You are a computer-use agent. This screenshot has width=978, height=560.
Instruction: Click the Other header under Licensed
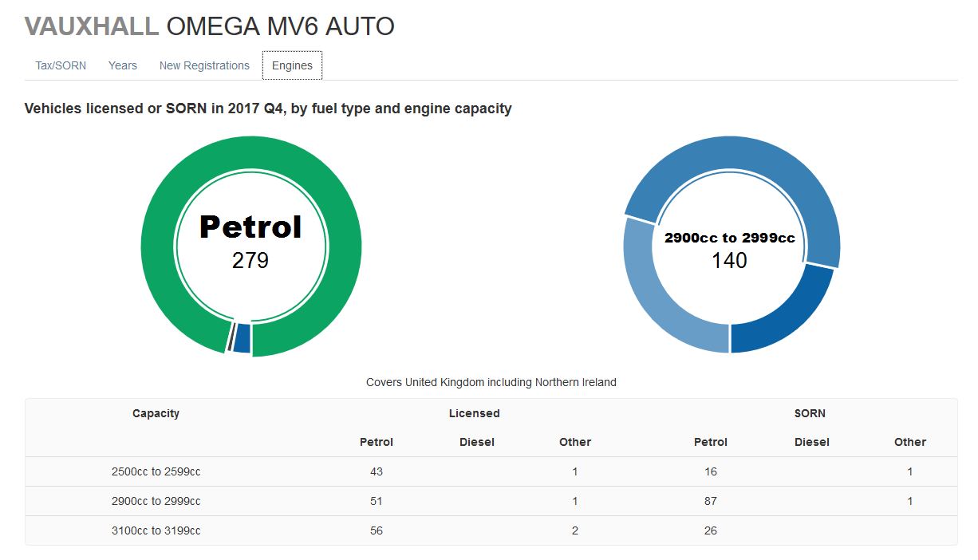(x=575, y=442)
